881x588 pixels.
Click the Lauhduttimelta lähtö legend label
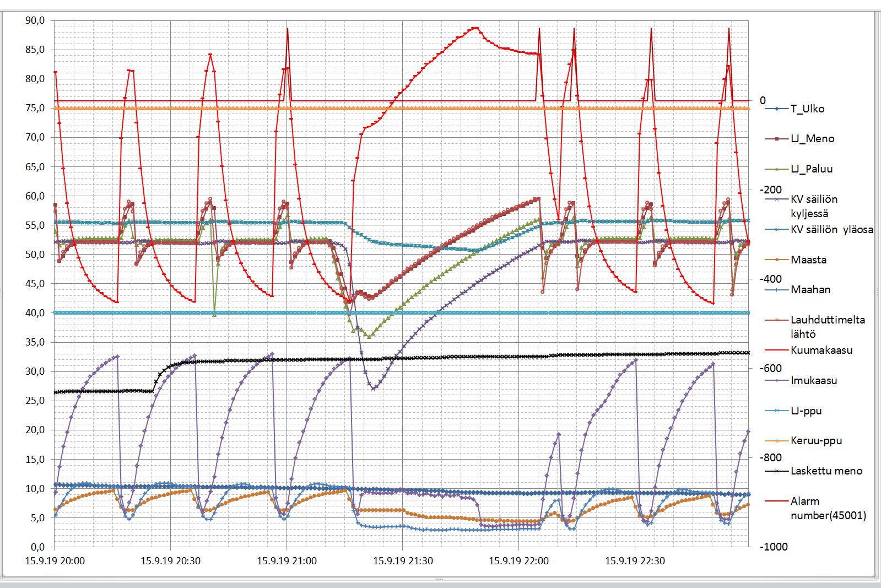click(827, 327)
